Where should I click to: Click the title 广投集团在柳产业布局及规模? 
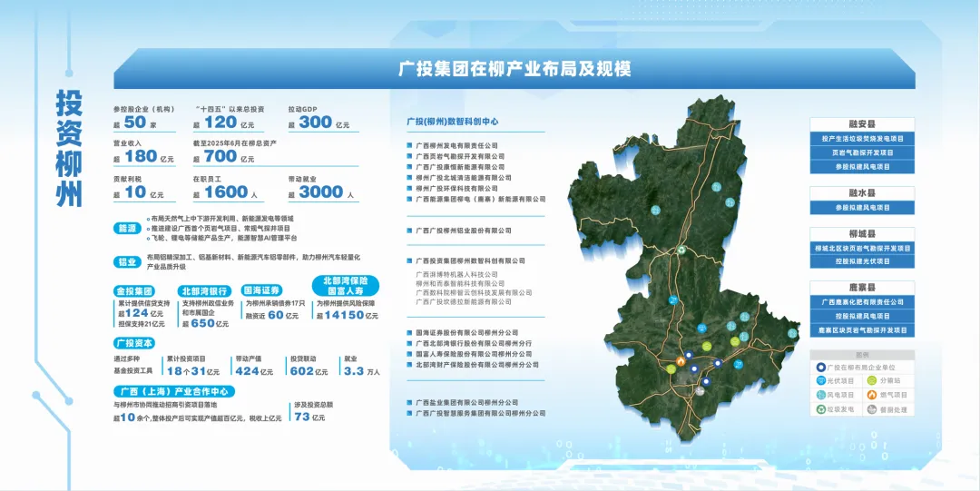(514, 69)
